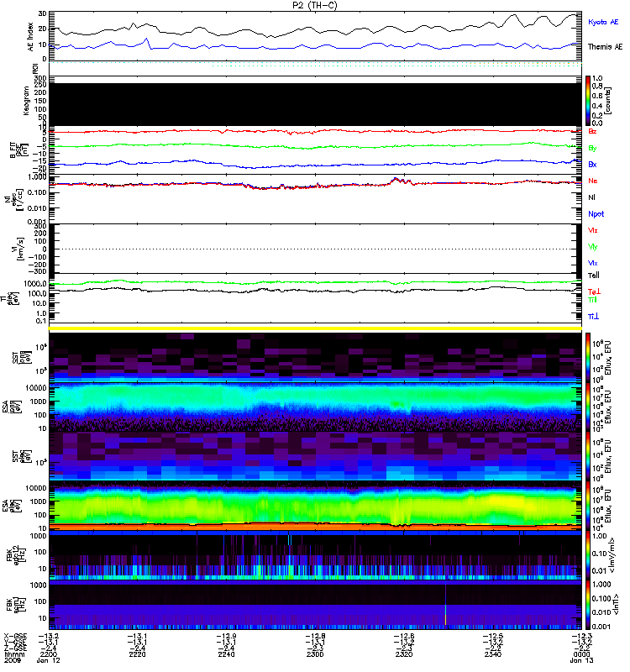Click the dotted ROI strip

[315, 65]
